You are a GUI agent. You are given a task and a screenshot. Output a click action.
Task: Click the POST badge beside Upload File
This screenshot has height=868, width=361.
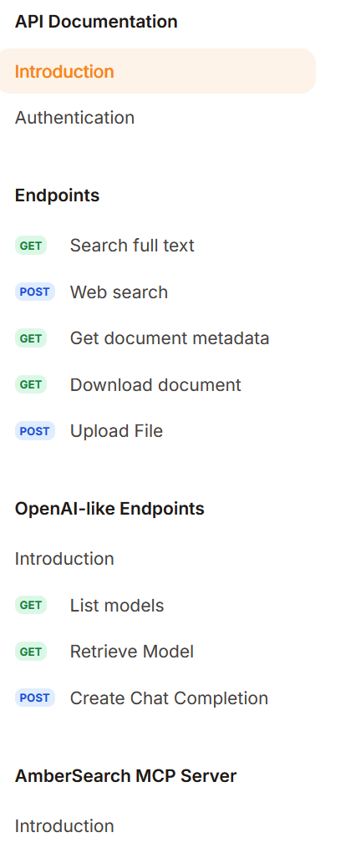[x=35, y=431]
